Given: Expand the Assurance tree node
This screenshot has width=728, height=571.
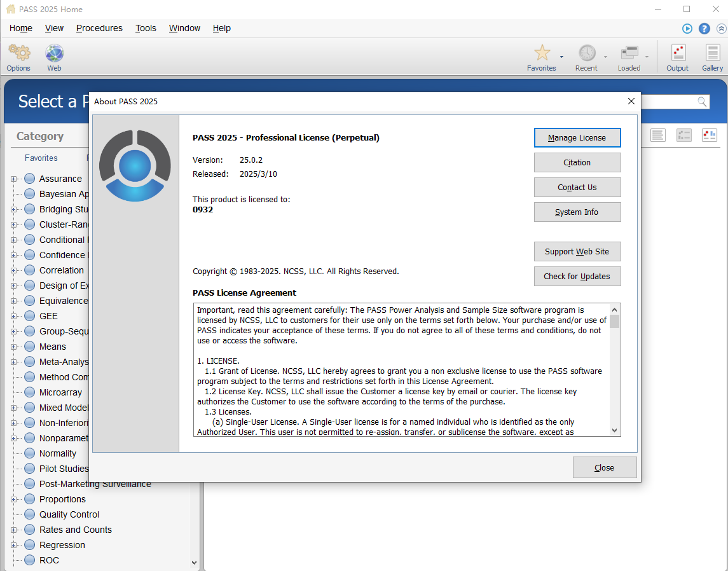Looking at the screenshot, I should pyautogui.click(x=13, y=179).
